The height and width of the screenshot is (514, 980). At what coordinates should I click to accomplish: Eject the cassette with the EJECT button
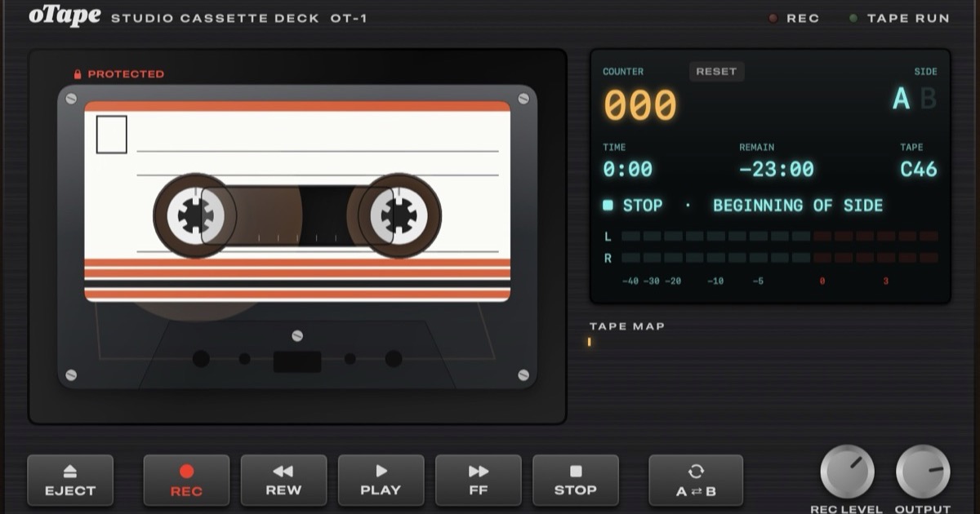coord(70,481)
